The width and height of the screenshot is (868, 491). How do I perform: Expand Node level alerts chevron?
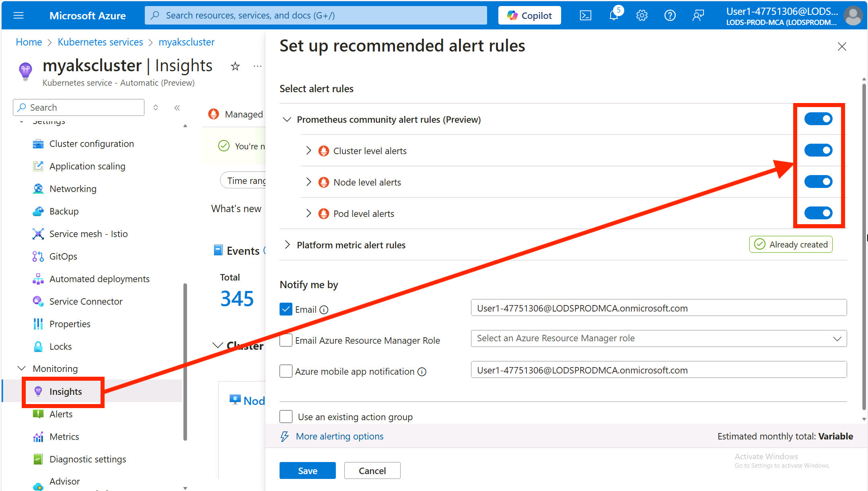tap(309, 182)
